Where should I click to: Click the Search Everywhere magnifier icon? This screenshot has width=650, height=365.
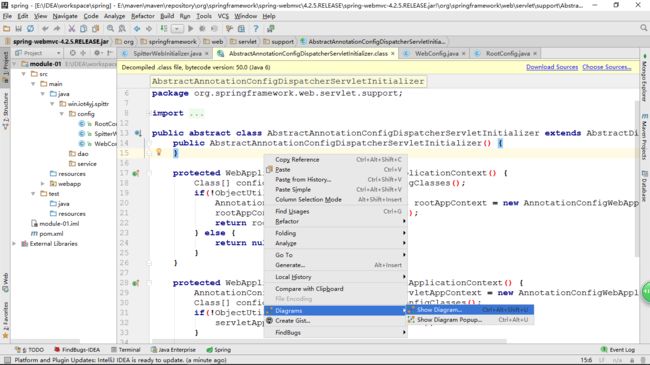tap(643, 28)
